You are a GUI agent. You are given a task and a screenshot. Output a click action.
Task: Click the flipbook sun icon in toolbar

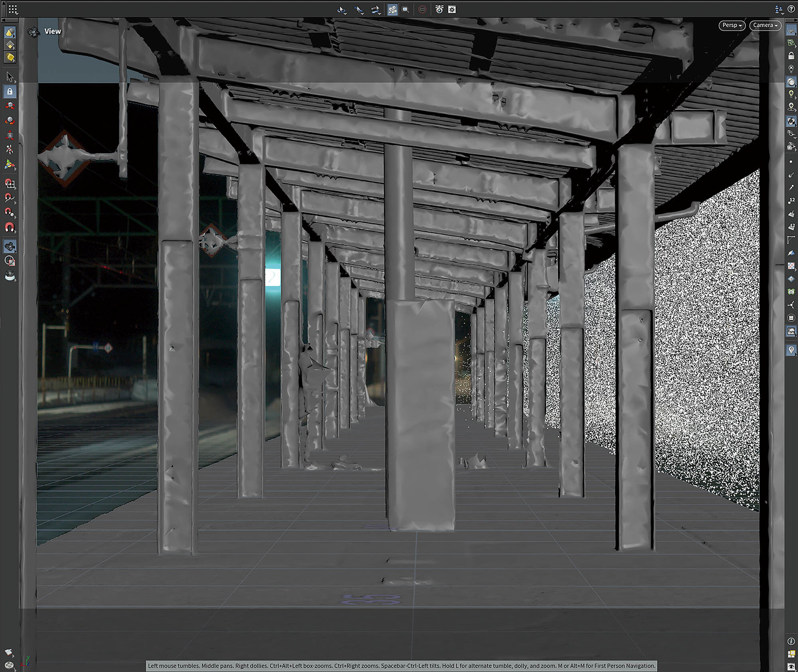point(452,9)
